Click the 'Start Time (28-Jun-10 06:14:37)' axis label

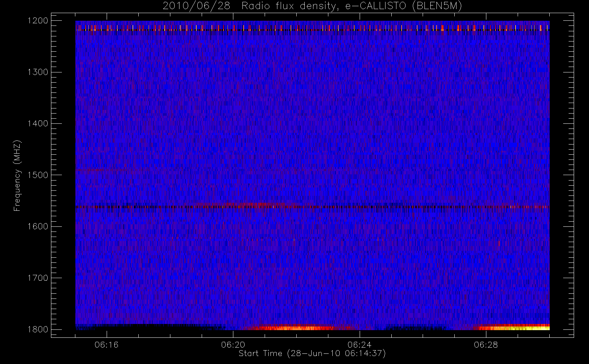312,353
